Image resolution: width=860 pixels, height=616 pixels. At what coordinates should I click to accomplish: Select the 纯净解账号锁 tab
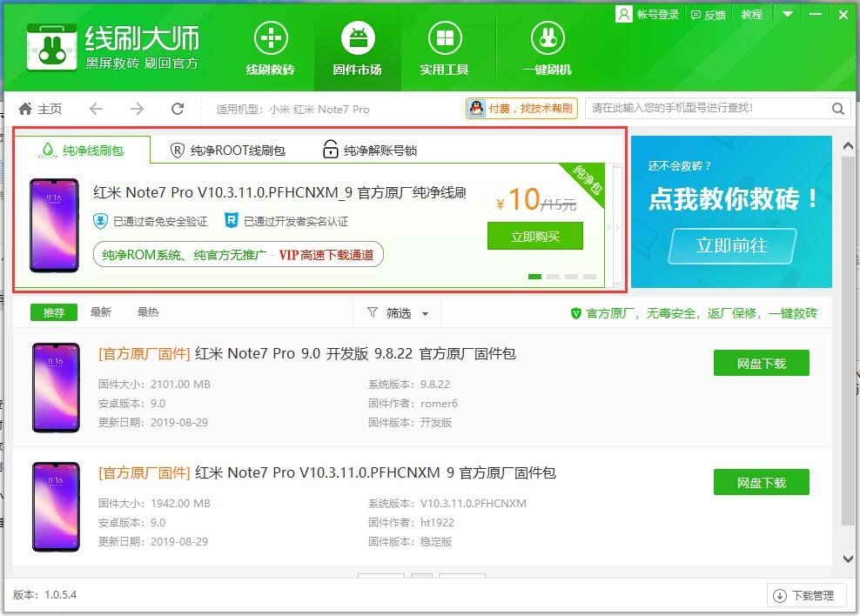tap(370, 150)
